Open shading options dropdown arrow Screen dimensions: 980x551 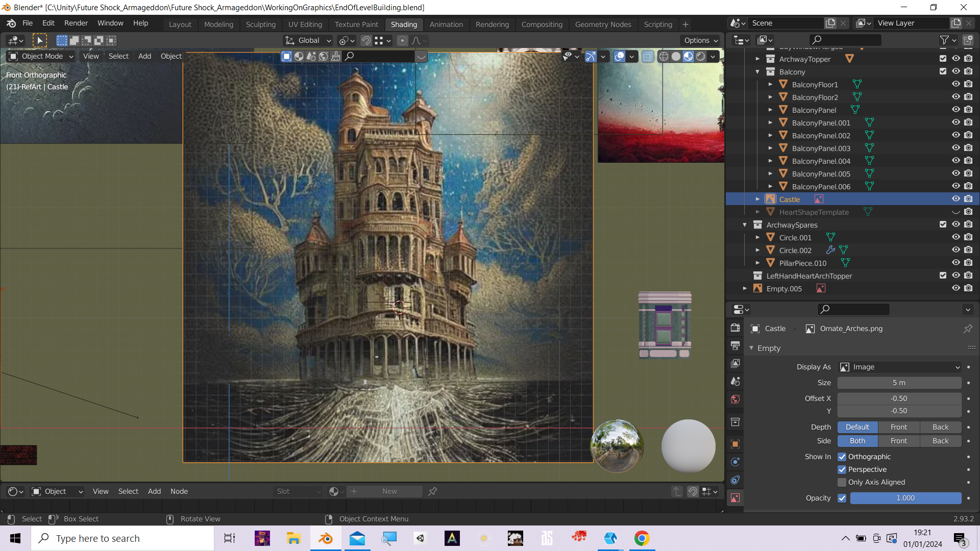713,56
